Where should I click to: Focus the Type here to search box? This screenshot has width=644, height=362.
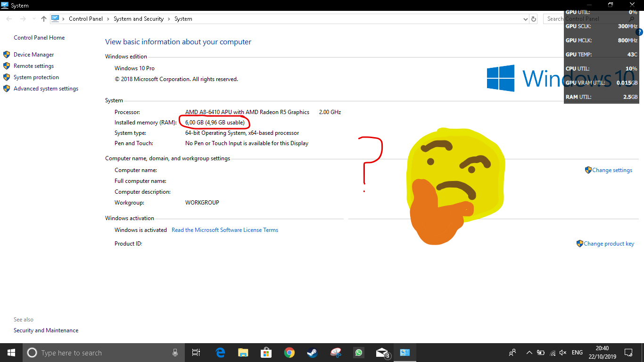click(x=103, y=353)
